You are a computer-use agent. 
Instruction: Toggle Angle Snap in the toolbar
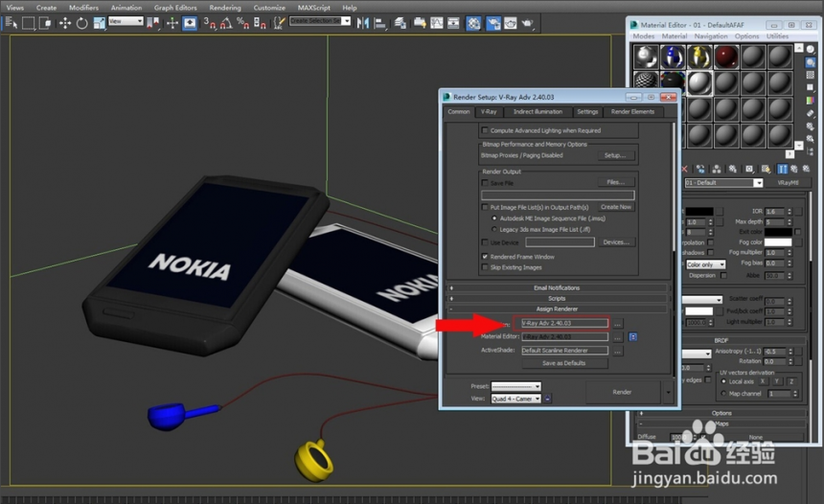226,23
